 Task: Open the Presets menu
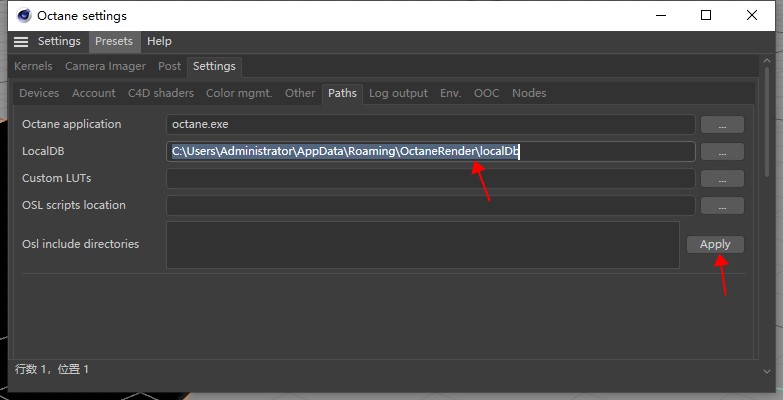(x=114, y=41)
